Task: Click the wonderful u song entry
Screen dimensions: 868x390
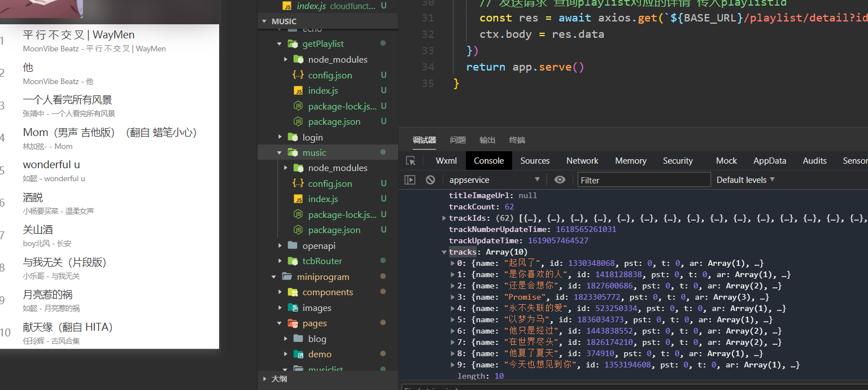Action: pos(51,165)
